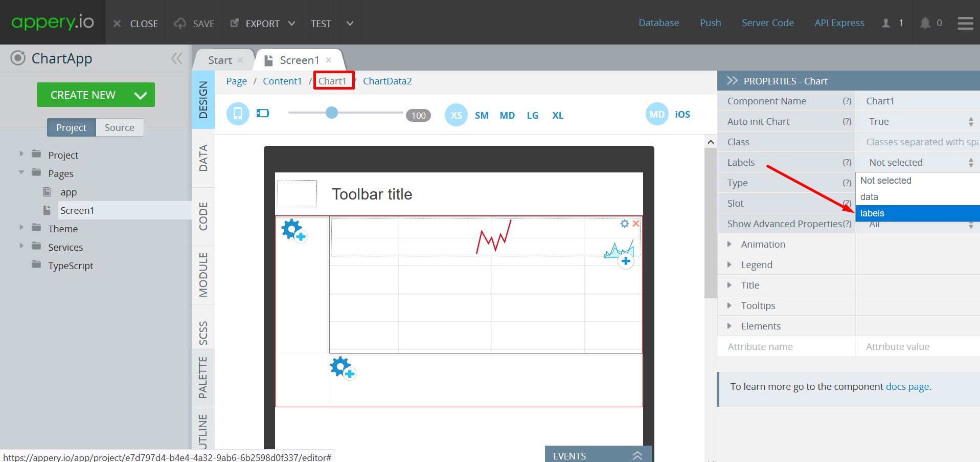This screenshot has width=980, height=462.
Task: Click the help icon beside Labels
Action: click(x=847, y=163)
